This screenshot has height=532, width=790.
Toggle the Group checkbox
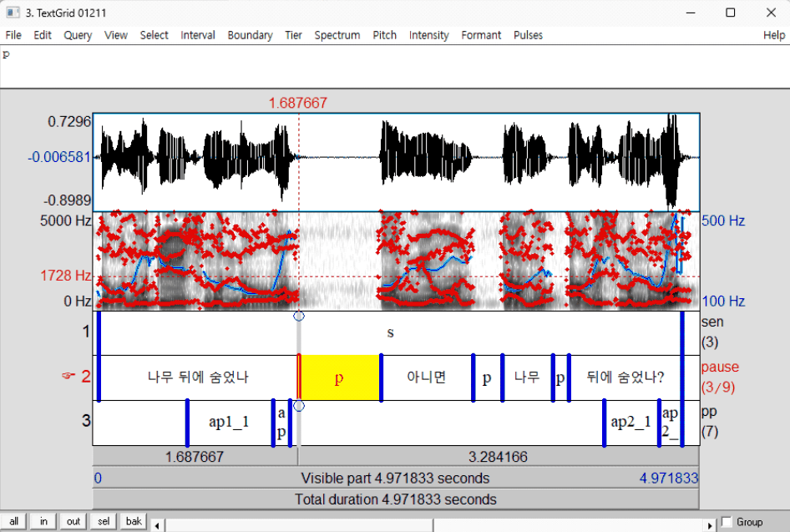tap(727, 521)
